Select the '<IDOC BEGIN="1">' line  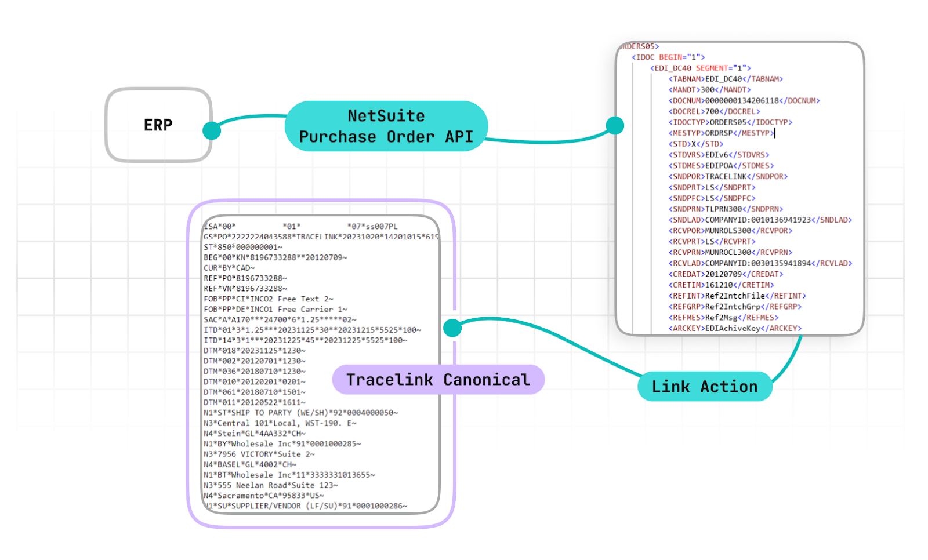[x=668, y=57]
